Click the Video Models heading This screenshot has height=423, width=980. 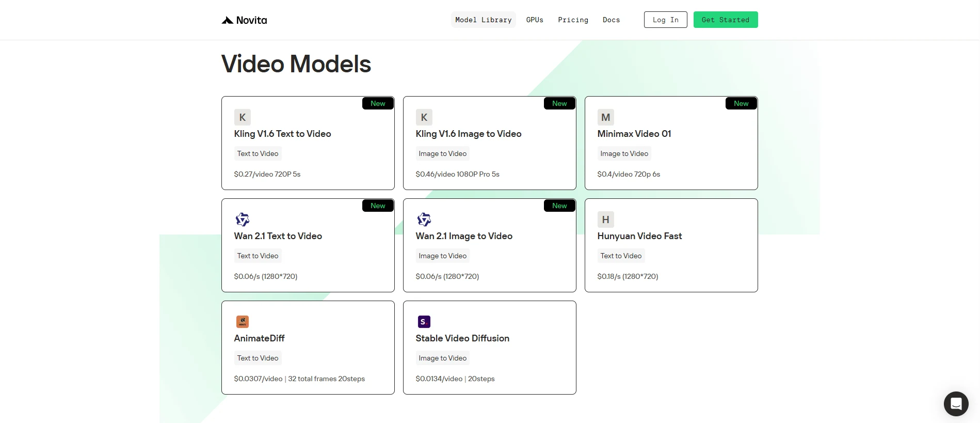pyautogui.click(x=296, y=64)
